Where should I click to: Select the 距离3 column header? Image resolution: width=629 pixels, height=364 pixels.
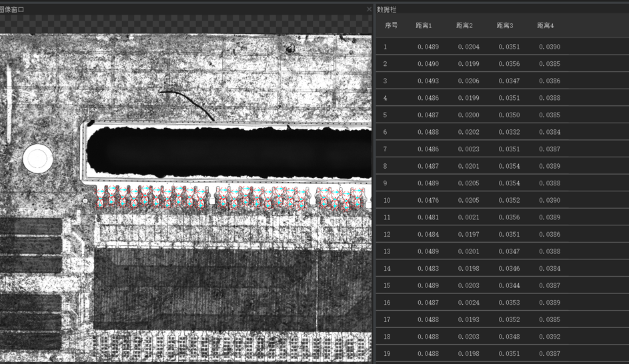click(x=505, y=25)
